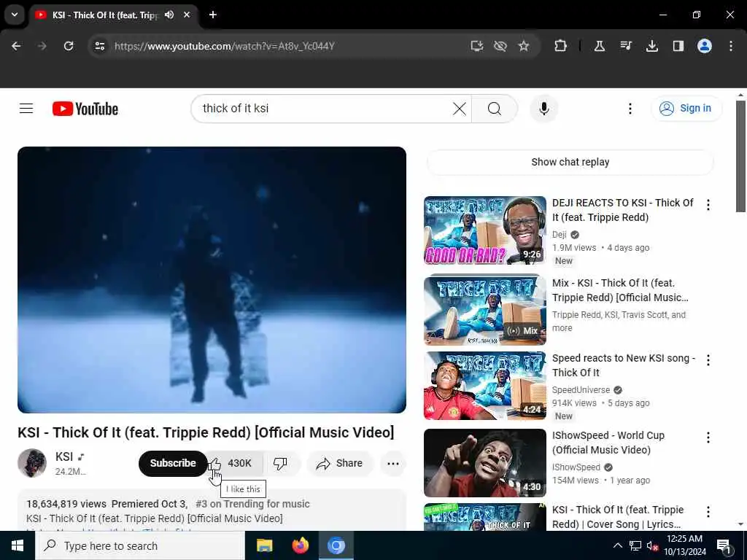Share the KSI video
Viewport: 747px width, 560px height.
click(340, 463)
